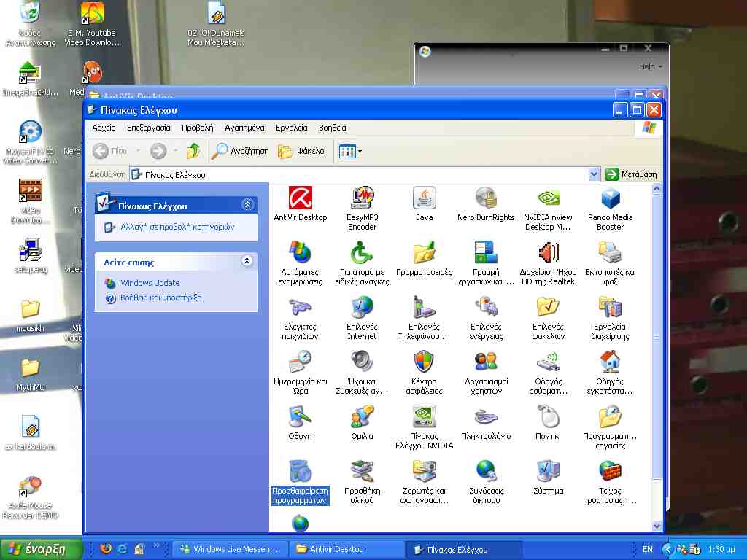Switch to AntiVir Desktop taskbar button
747x560 pixels.
347,549
